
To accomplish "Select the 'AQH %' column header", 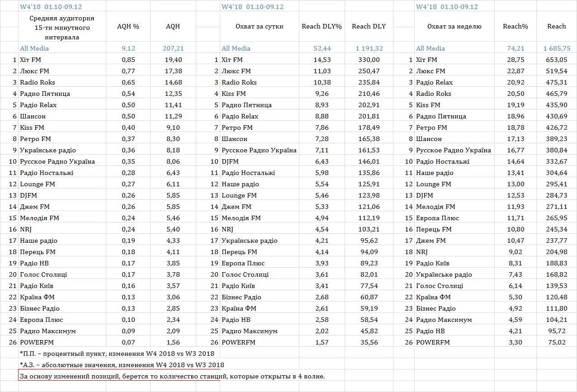I will pyautogui.click(x=128, y=26).
